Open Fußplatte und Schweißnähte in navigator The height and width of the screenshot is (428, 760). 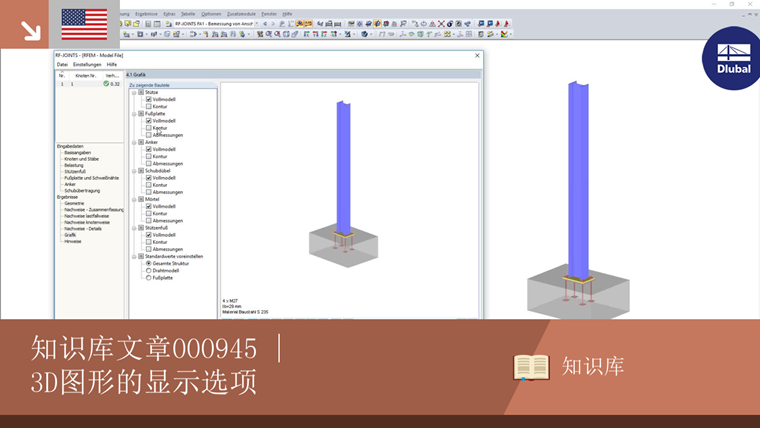[92, 178]
